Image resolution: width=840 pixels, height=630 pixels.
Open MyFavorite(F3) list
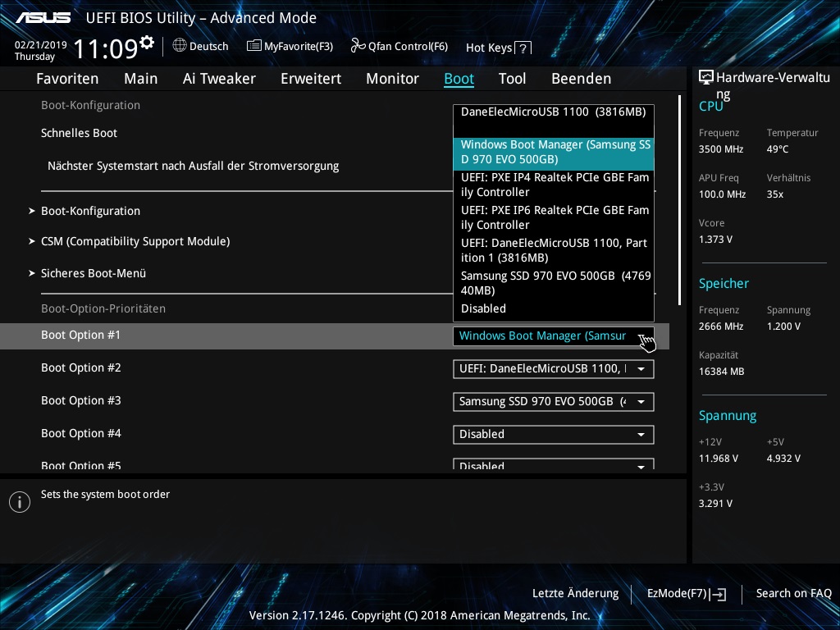coord(290,46)
